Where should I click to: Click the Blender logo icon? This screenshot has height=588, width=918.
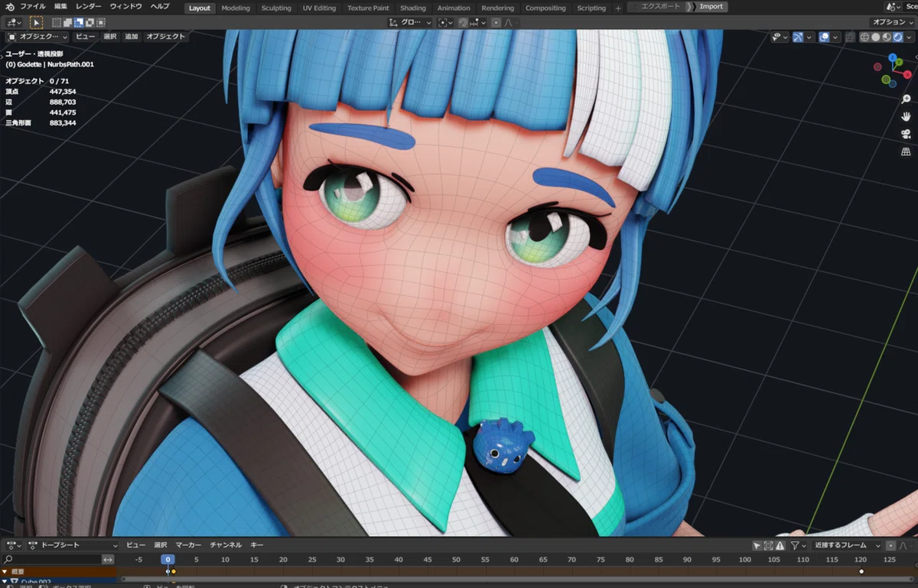(x=9, y=7)
